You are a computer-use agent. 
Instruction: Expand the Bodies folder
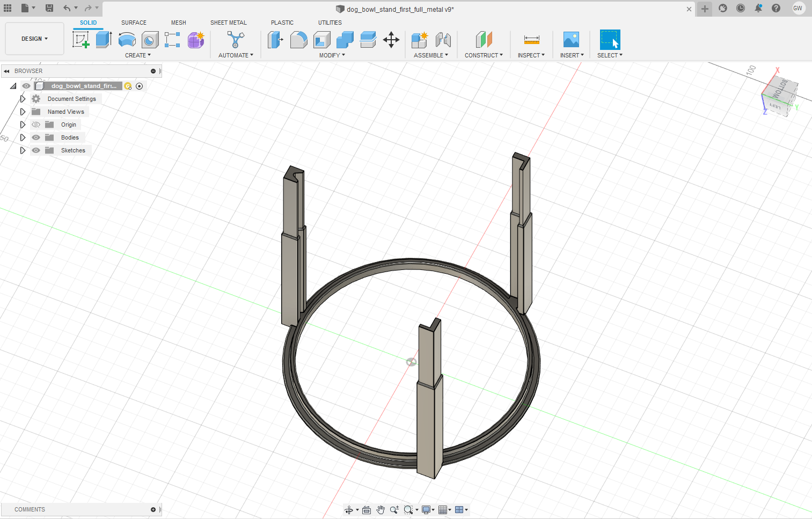23,137
